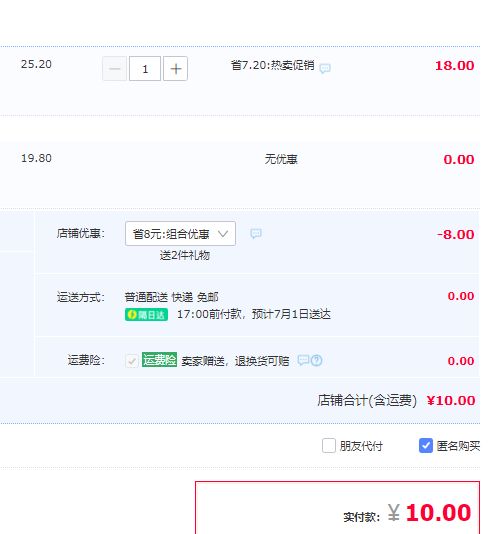Image resolution: width=502 pixels, height=534 pixels.
Task: Click question mark help icon for 运费险
Action: click(317, 360)
